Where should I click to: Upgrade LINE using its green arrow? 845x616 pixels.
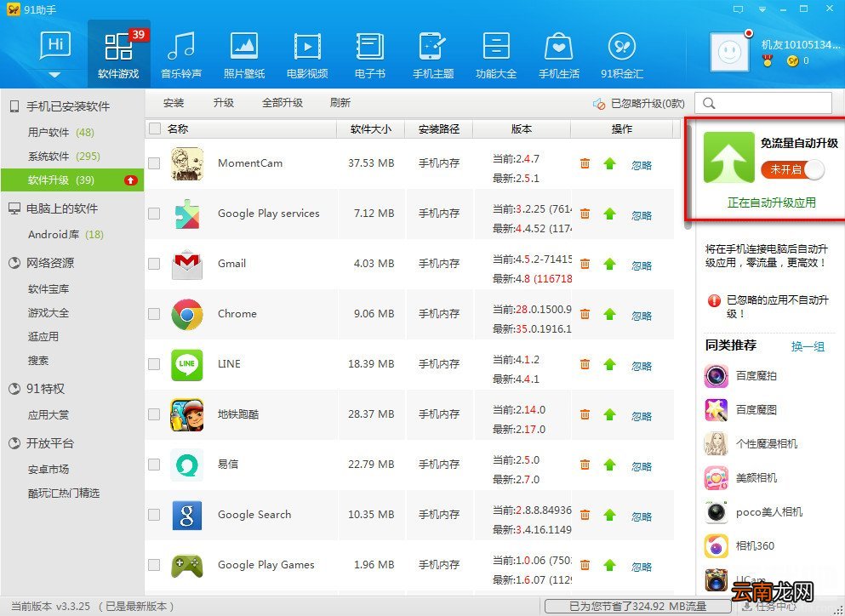point(609,364)
